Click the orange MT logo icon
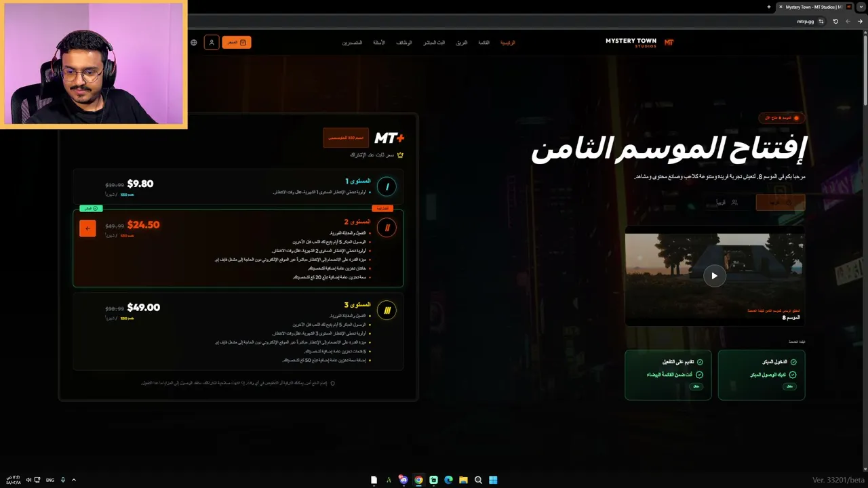The height and width of the screenshot is (488, 868). pyautogui.click(x=669, y=42)
